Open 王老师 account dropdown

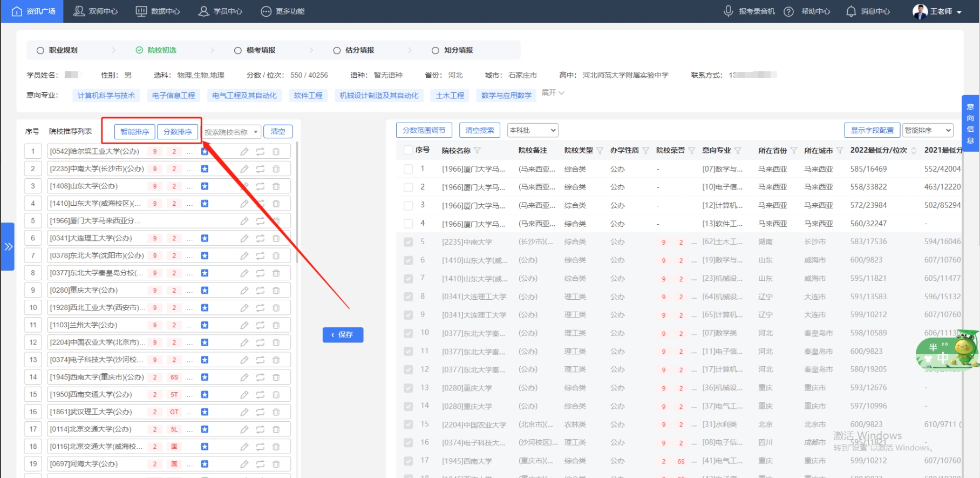pos(937,11)
